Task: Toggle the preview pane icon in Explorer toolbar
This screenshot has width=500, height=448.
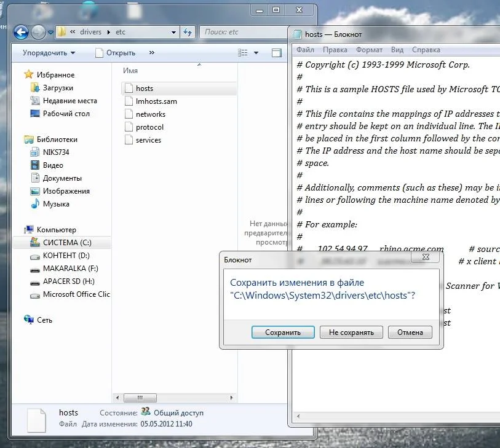Action: tap(277, 53)
